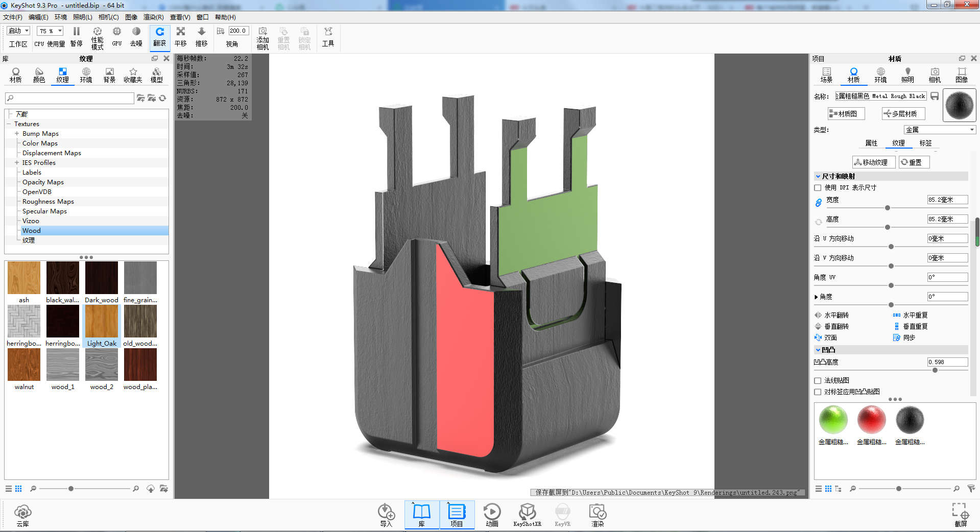Switch to 环境 tab in project panel
Image resolution: width=980 pixels, height=532 pixels.
tap(880, 75)
